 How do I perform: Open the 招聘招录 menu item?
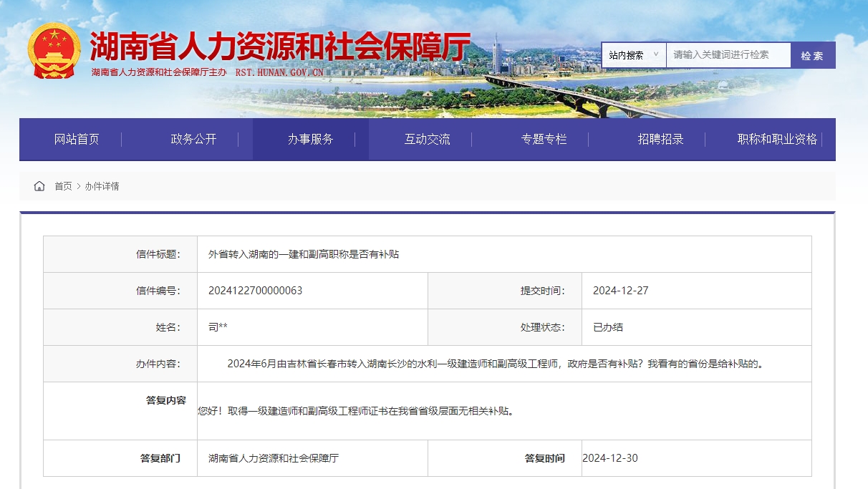tap(660, 140)
